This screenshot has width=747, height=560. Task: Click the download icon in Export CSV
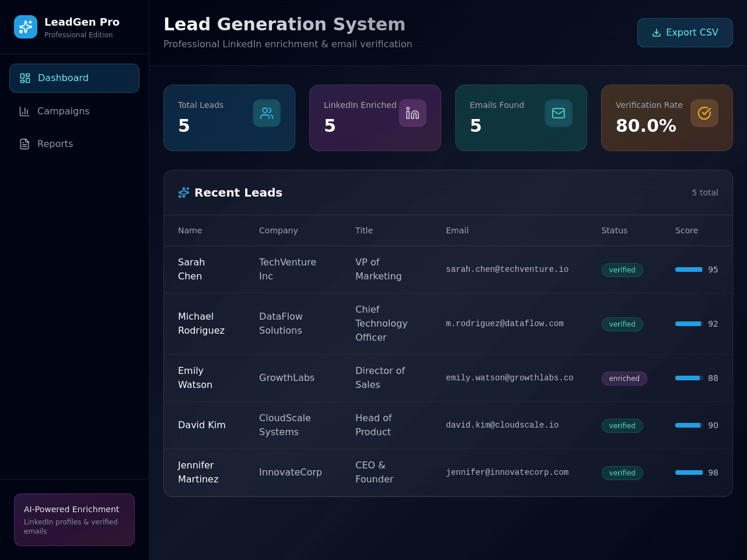click(657, 33)
